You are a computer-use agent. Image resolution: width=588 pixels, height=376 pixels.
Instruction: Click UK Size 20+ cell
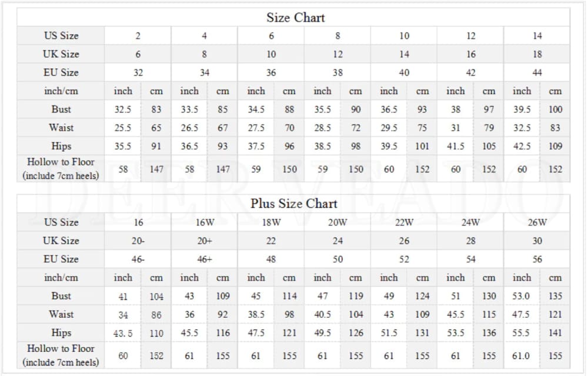(x=205, y=241)
